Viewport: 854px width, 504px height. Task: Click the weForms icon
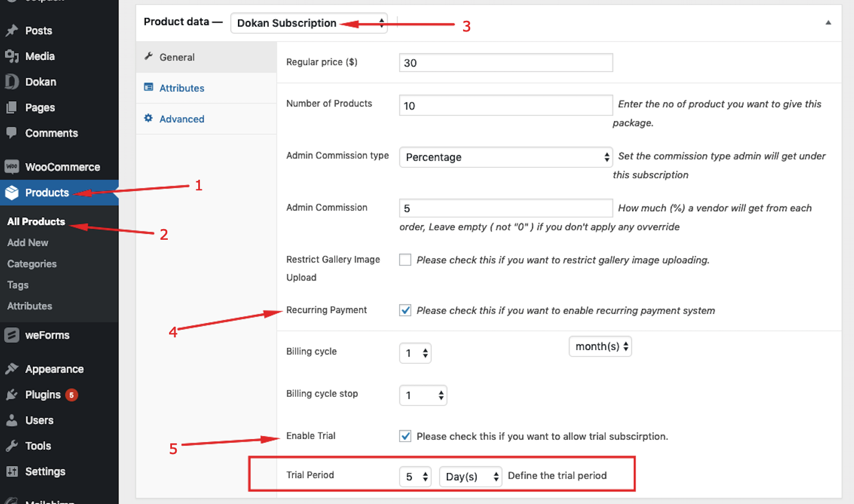tap(12, 335)
